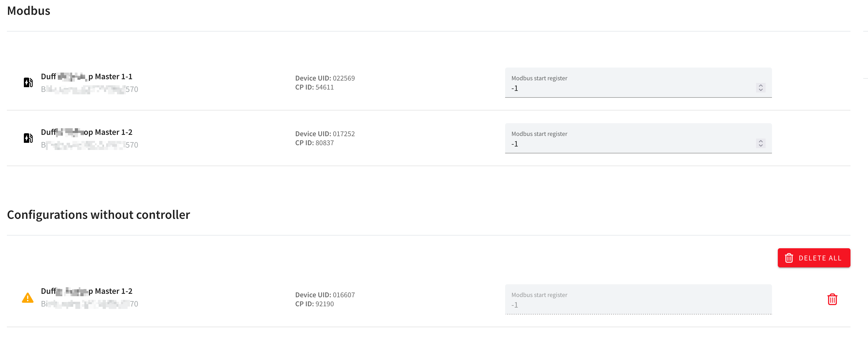Click the CP ID 92190 label

click(x=314, y=304)
